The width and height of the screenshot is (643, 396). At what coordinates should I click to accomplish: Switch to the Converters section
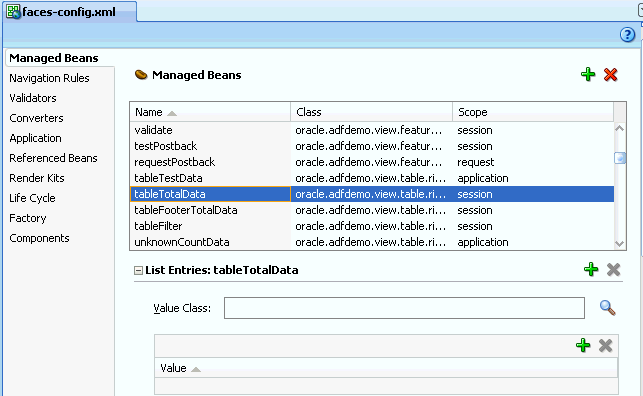pyautogui.click(x=36, y=118)
